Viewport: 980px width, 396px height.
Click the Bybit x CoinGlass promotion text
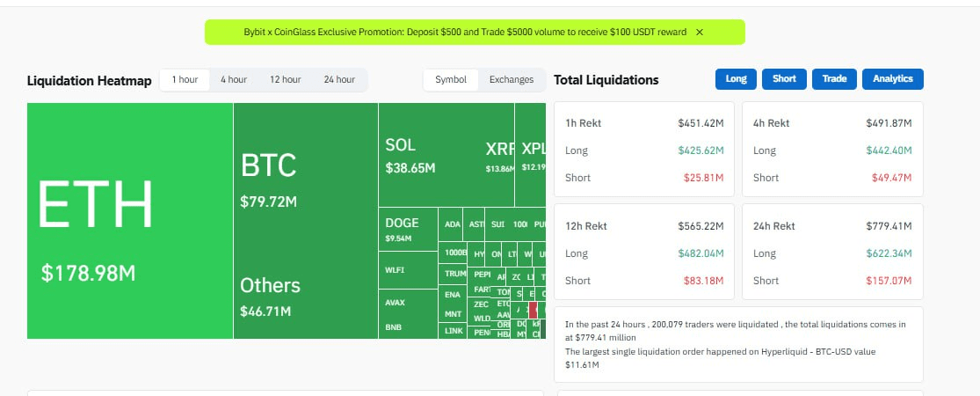click(465, 33)
